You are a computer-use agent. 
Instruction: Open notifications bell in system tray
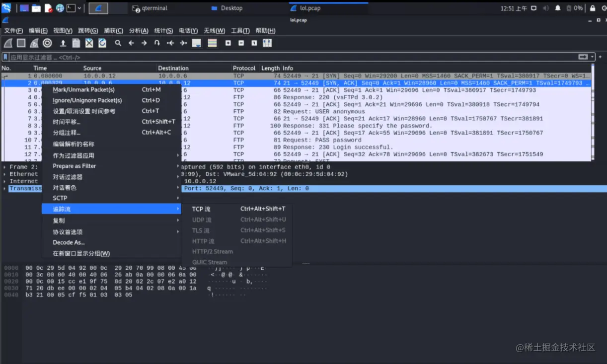point(558,8)
